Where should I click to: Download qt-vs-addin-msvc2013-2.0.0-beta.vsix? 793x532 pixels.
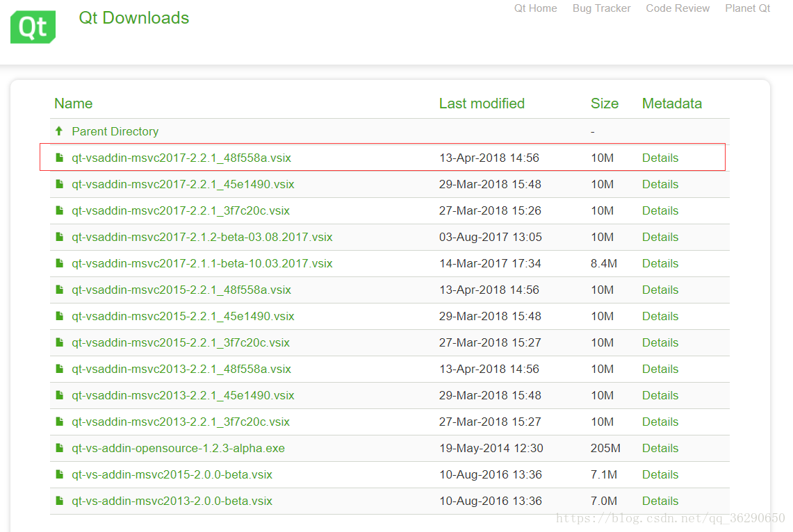coord(172,501)
